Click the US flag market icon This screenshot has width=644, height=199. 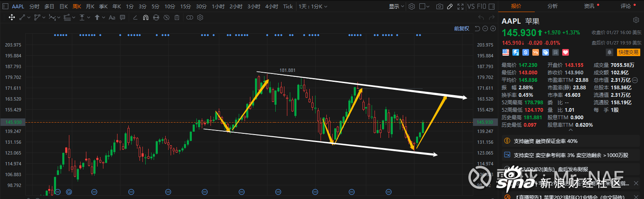point(505,52)
